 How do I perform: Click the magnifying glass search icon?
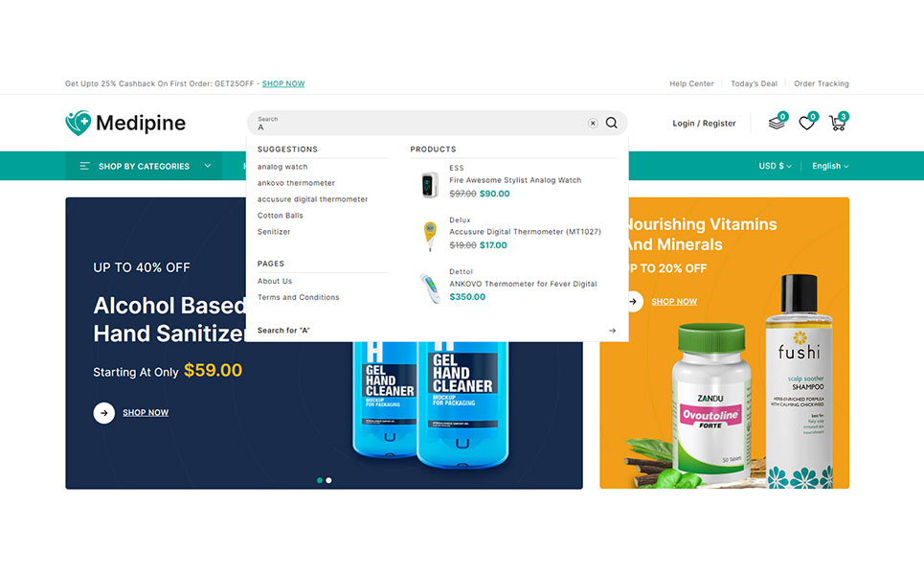tap(611, 123)
